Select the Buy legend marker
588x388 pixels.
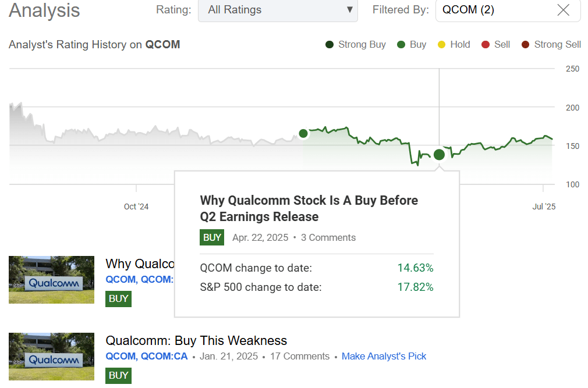tap(401, 44)
